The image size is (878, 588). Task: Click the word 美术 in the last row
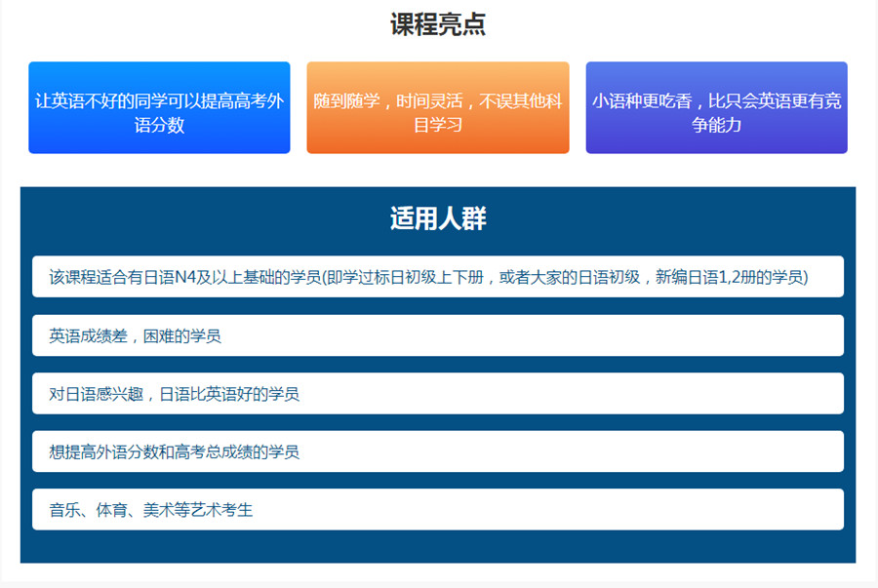click(x=158, y=509)
